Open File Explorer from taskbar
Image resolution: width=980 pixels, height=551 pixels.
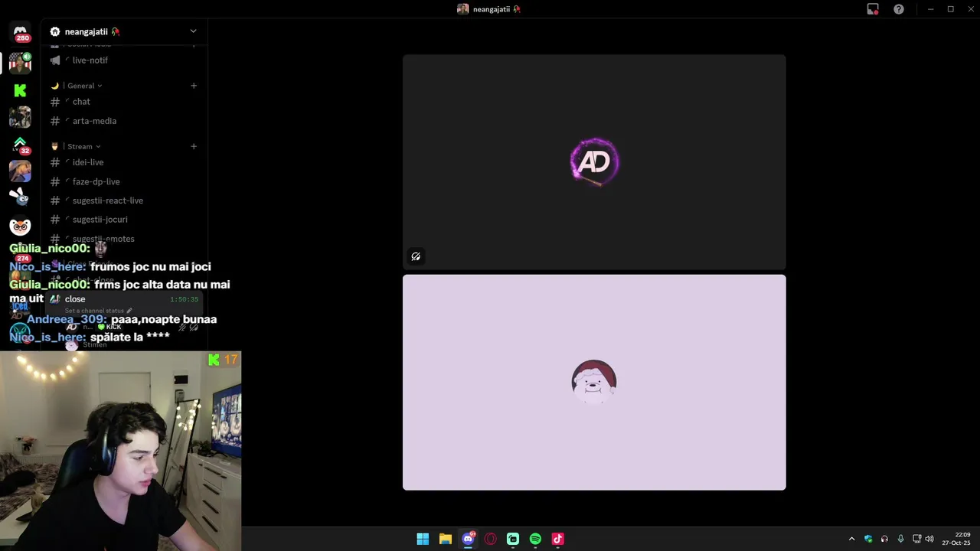pos(445,539)
